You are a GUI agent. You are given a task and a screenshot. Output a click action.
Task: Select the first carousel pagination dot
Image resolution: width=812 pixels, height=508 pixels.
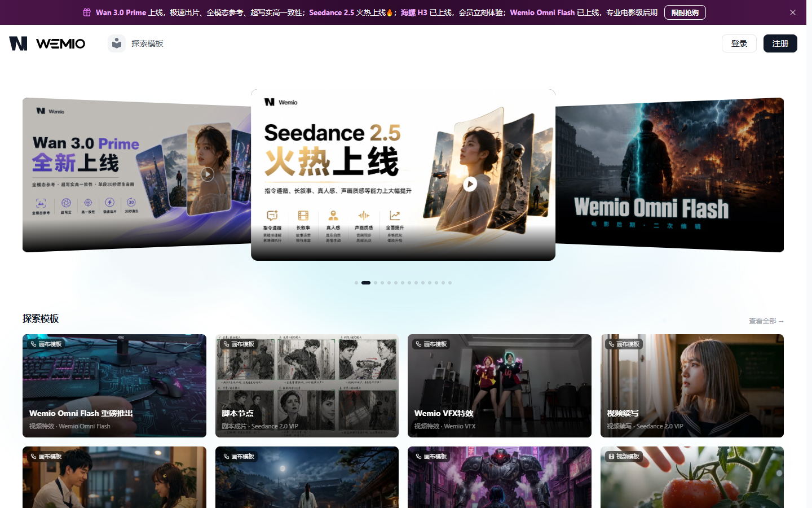(356, 283)
